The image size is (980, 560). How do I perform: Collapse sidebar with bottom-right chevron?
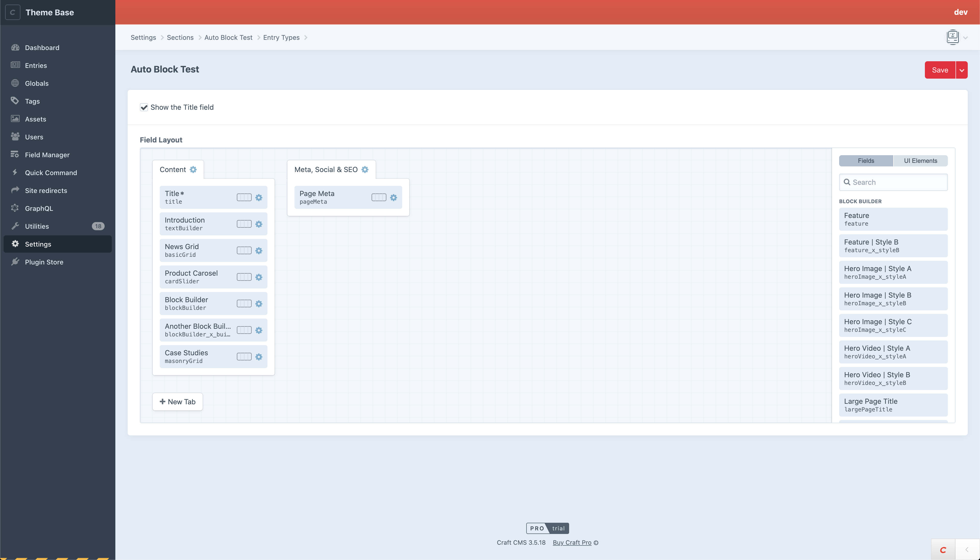point(967,550)
